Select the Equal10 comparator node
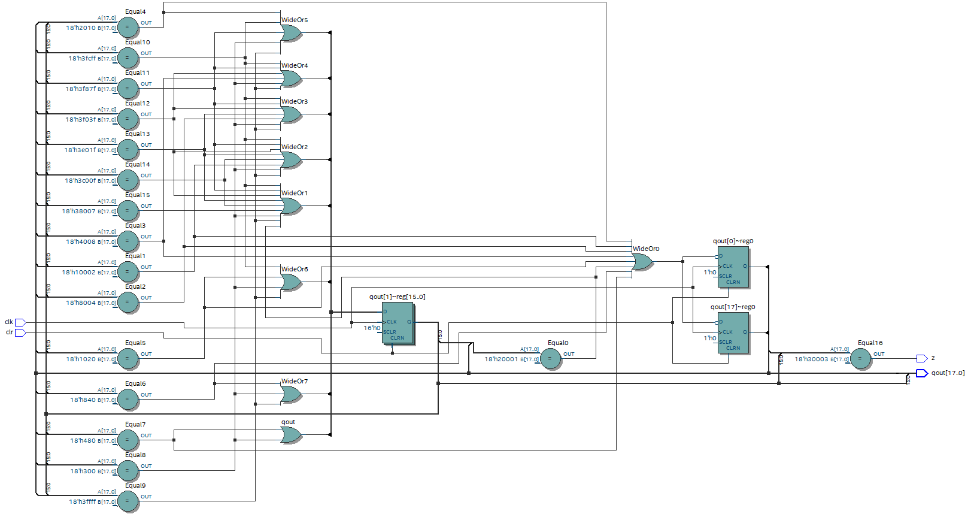 [x=128, y=58]
